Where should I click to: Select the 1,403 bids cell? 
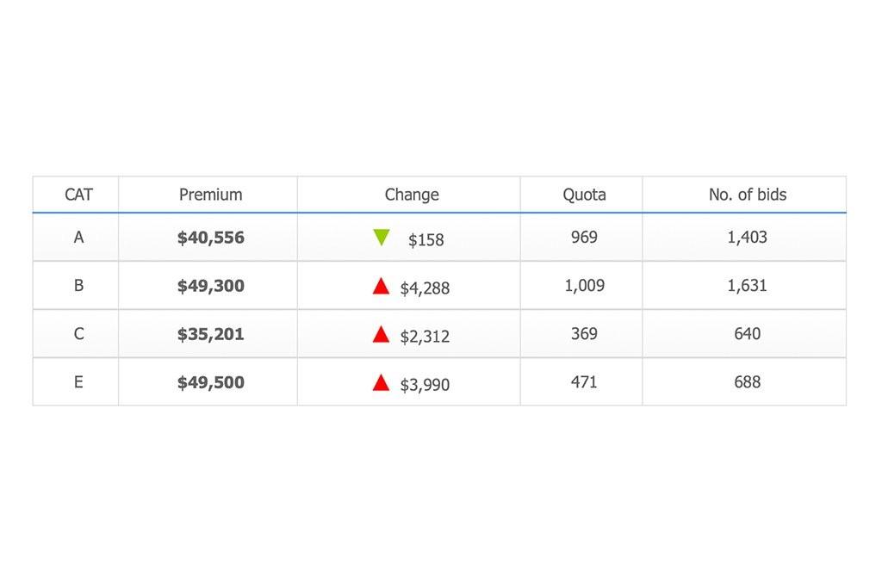pyautogui.click(x=747, y=238)
